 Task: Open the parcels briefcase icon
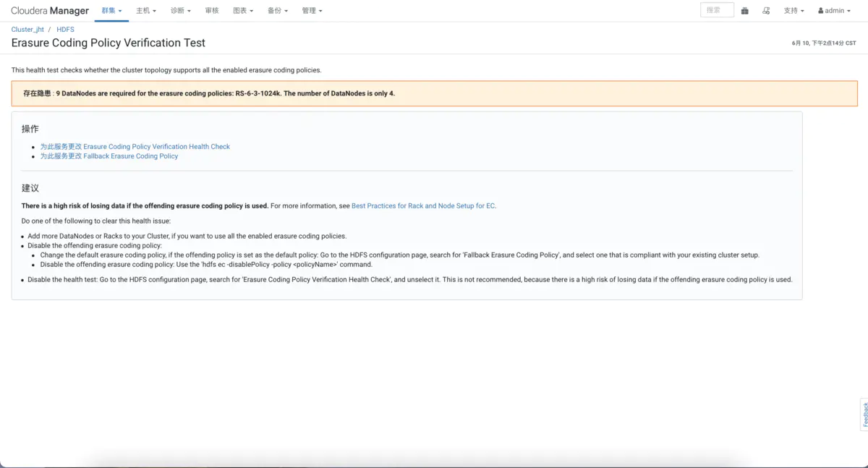click(x=744, y=11)
